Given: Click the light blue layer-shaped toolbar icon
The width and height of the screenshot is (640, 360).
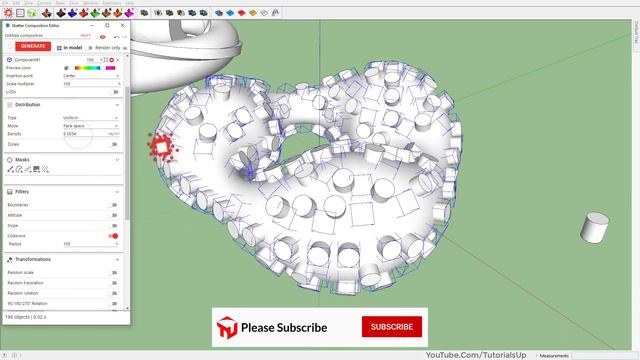Looking at the screenshot, I should tap(230, 13).
